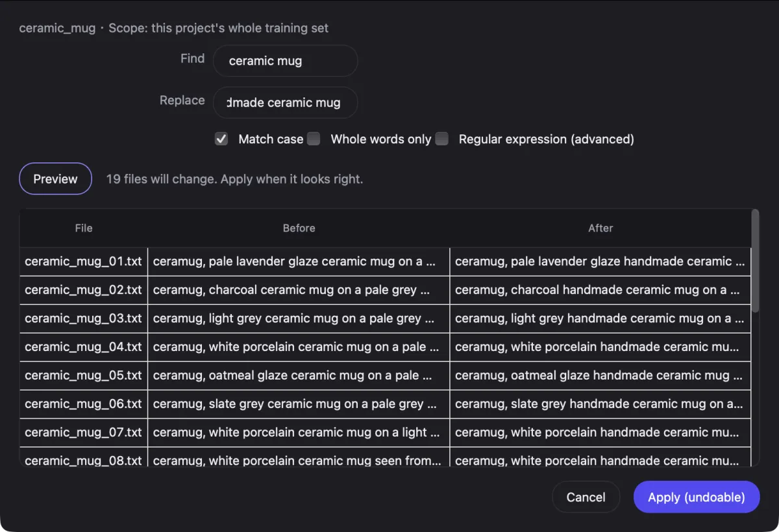Focus the Find input field
The width and height of the screenshot is (779, 532).
(x=286, y=61)
